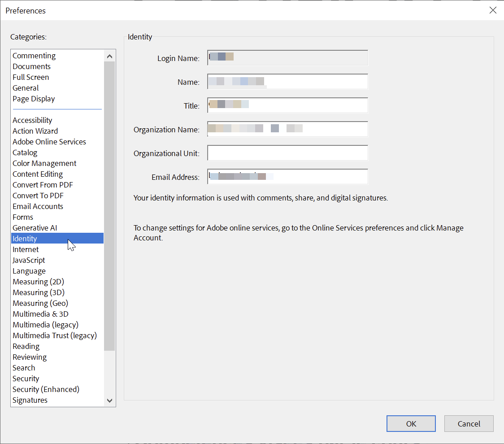Click inside the Title field
Screen dimensions: 504x444
(287, 105)
